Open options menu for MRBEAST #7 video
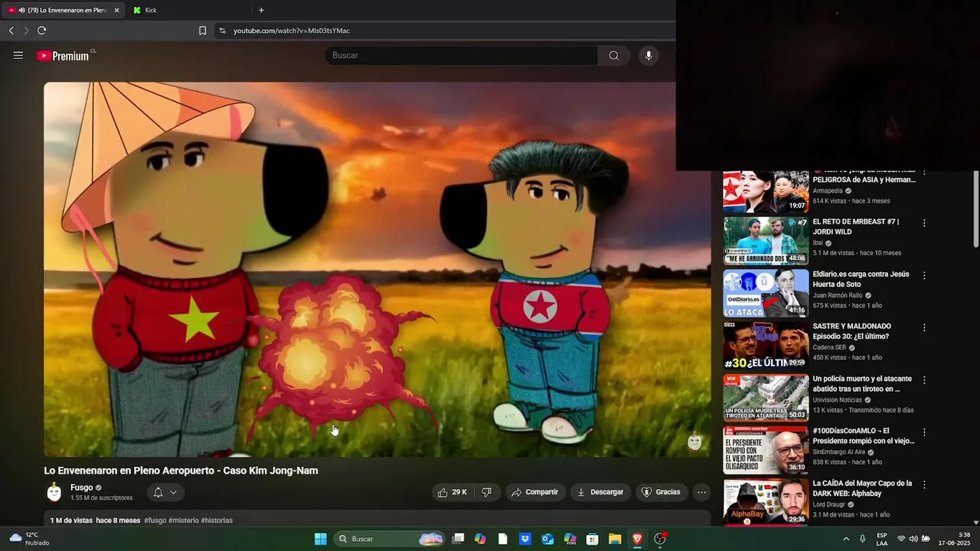The image size is (980, 551). (924, 223)
